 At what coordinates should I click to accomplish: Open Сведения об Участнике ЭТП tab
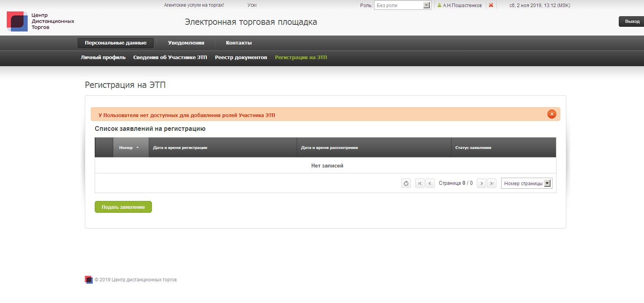click(x=170, y=58)
